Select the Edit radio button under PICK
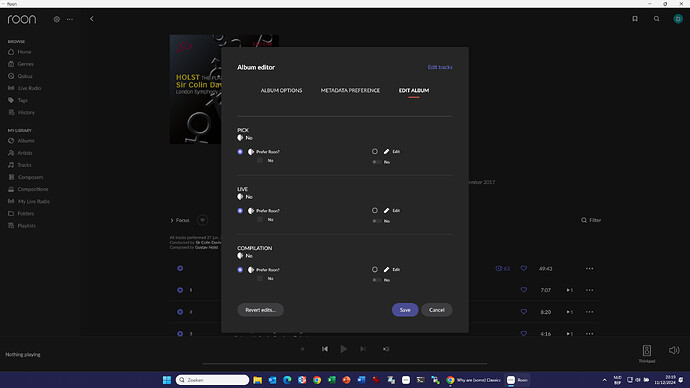Screen dimensions: 690x388 point(374,151)
